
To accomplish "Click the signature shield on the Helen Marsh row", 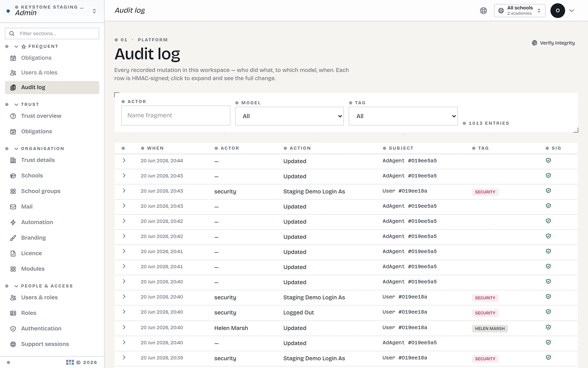I will tap(548, 327).
